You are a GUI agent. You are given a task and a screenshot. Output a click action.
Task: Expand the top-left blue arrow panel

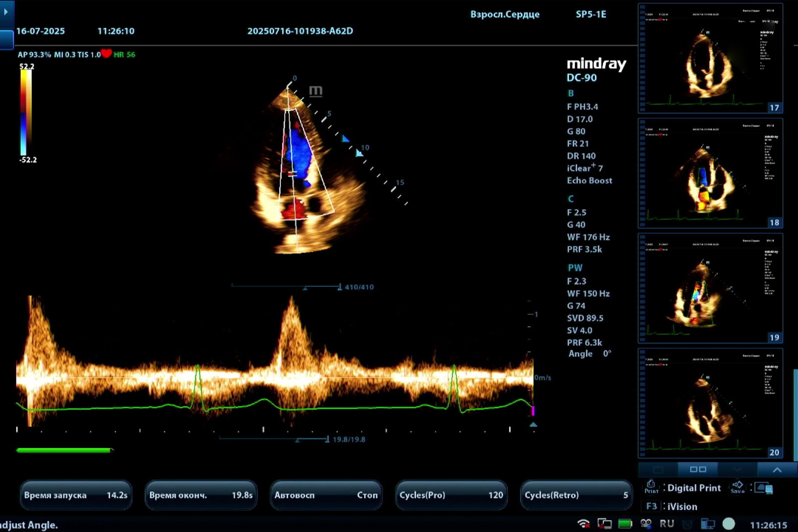6,12
